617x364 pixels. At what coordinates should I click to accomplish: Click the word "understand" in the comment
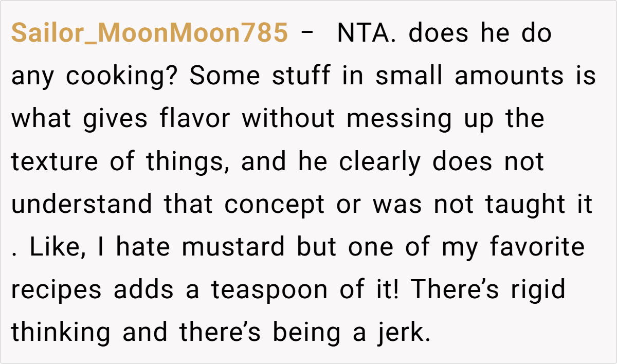82,205
